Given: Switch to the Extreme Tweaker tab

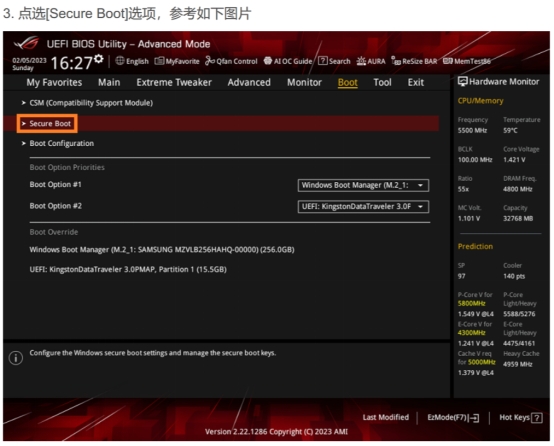Looking at the screenshot, I should pos(174,82).
